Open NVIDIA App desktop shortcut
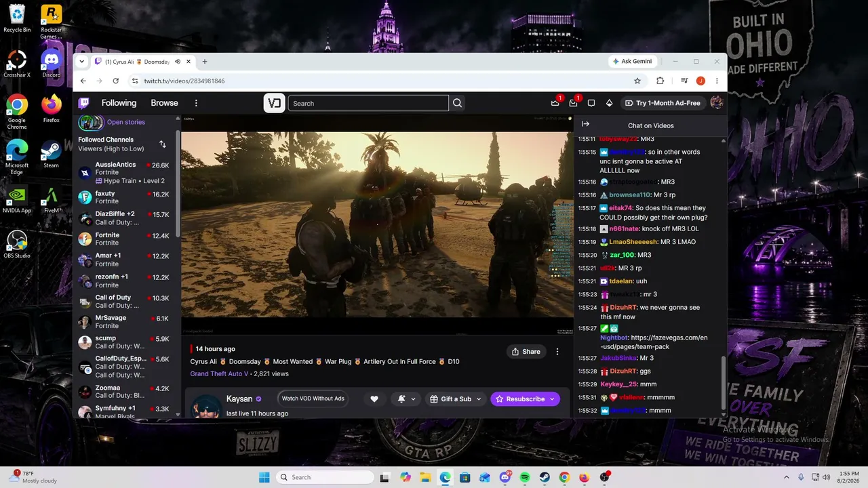 point(17,200)
